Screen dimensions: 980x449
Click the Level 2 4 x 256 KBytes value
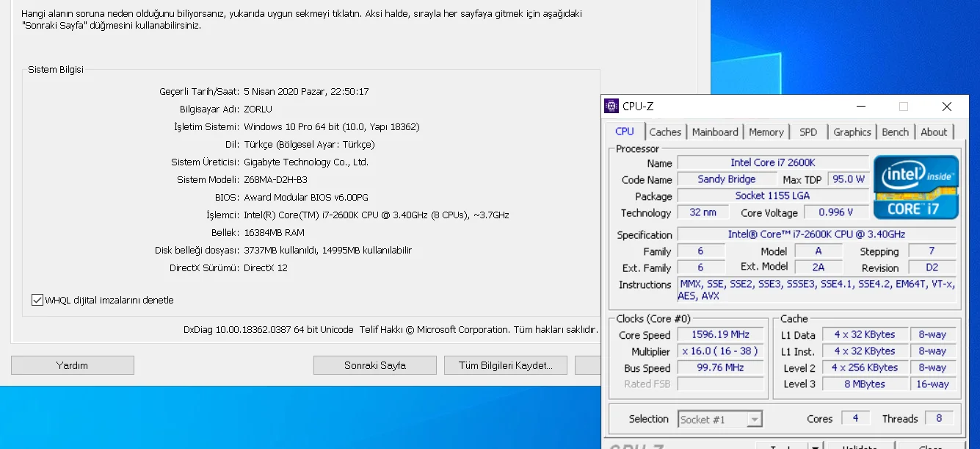[865, 368]
